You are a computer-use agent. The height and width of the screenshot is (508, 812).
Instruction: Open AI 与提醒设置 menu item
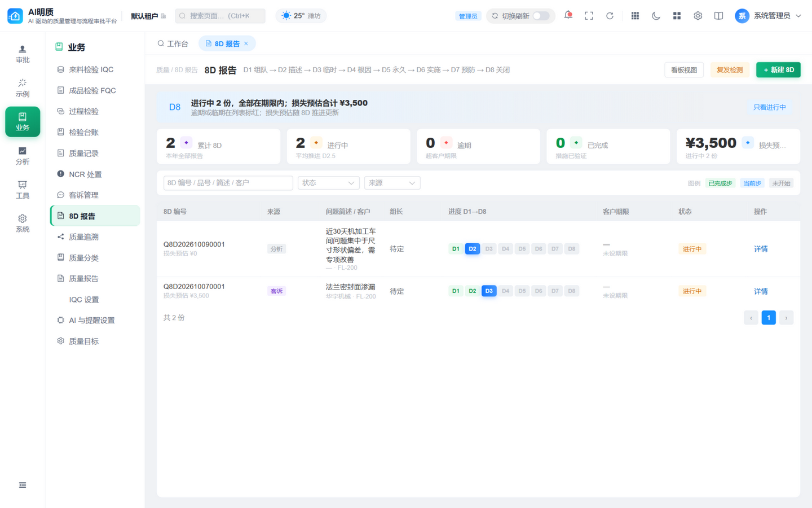coord(95,320)
